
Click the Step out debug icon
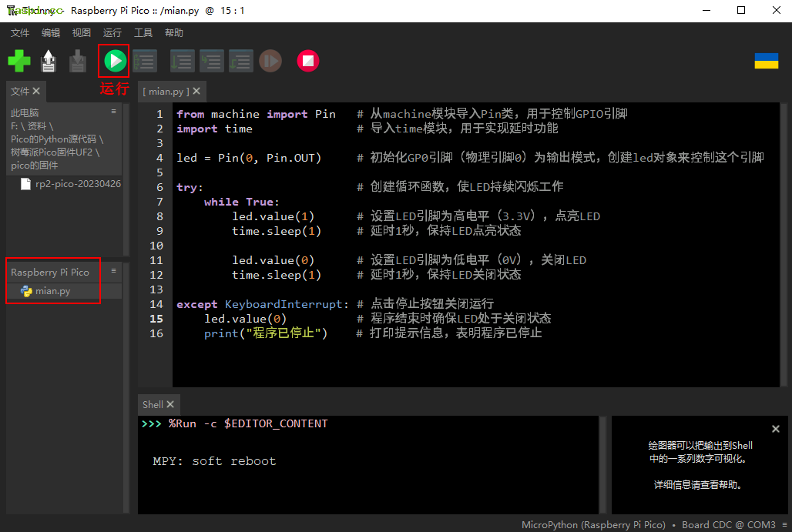241,61
